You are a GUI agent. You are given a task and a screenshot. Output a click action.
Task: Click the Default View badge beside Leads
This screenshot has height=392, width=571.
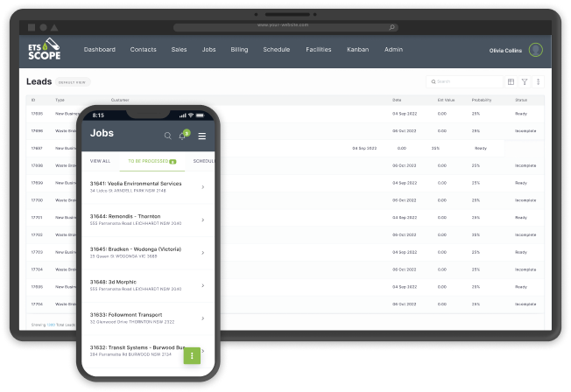tap(72, 82)
